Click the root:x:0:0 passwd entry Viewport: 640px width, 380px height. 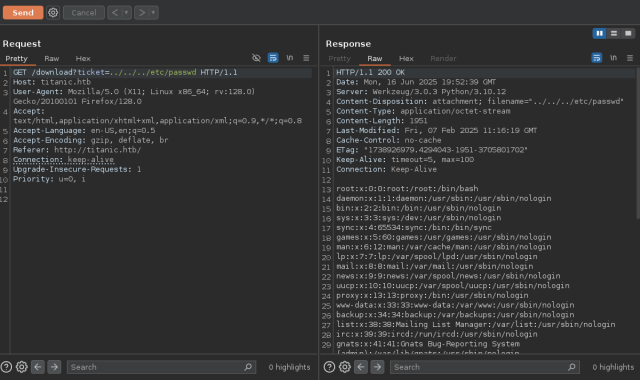coord(407,189)
